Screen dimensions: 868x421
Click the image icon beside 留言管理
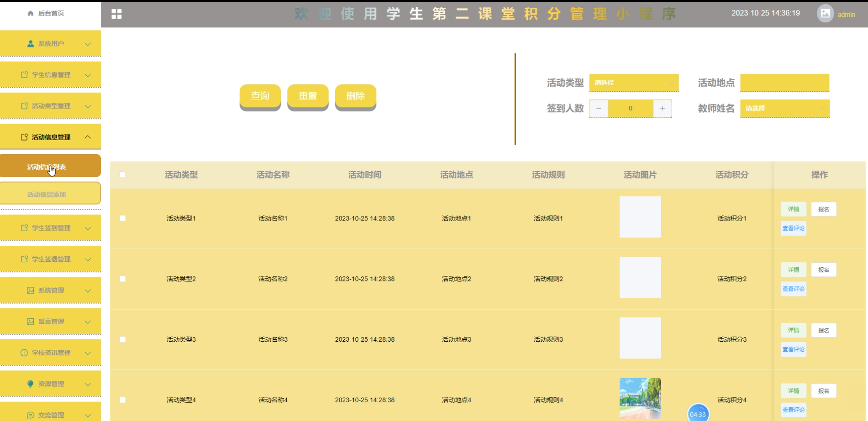tap(31, 322)
